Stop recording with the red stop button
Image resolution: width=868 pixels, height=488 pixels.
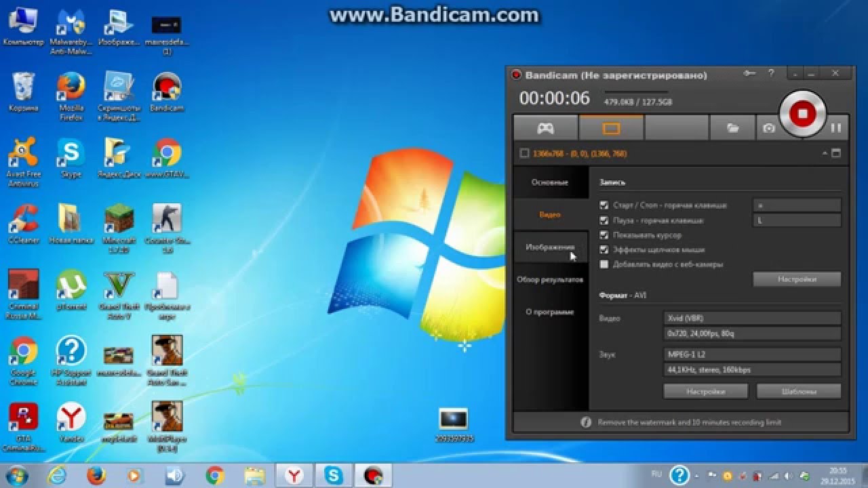click(x=802, y=113)
